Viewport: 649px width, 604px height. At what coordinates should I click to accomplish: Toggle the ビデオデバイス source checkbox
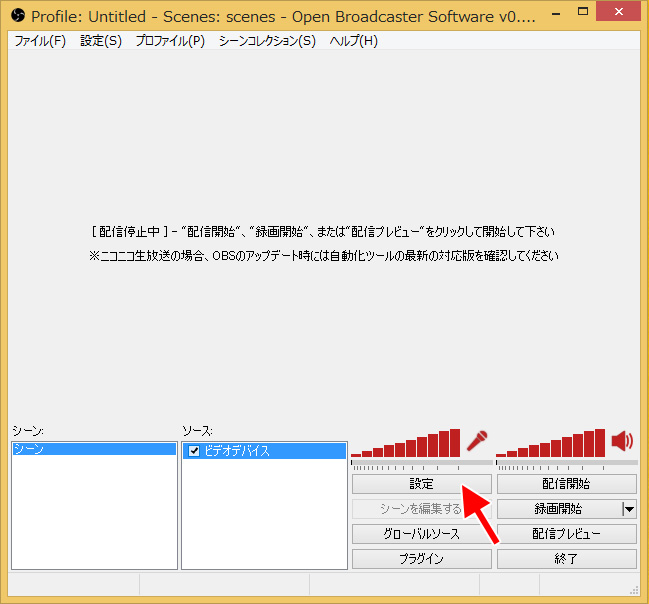(194, 450)
